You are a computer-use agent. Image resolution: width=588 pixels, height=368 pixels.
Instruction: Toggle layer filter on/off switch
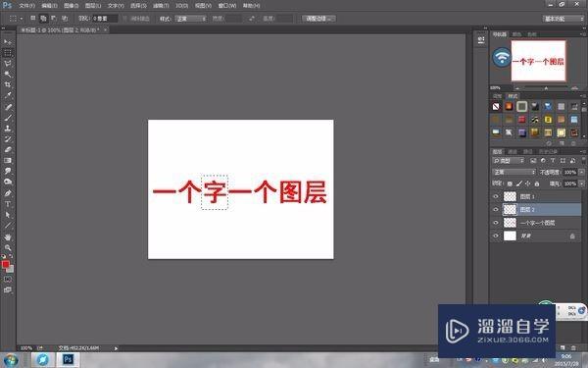pyautogui.click(x=583, y=160)
